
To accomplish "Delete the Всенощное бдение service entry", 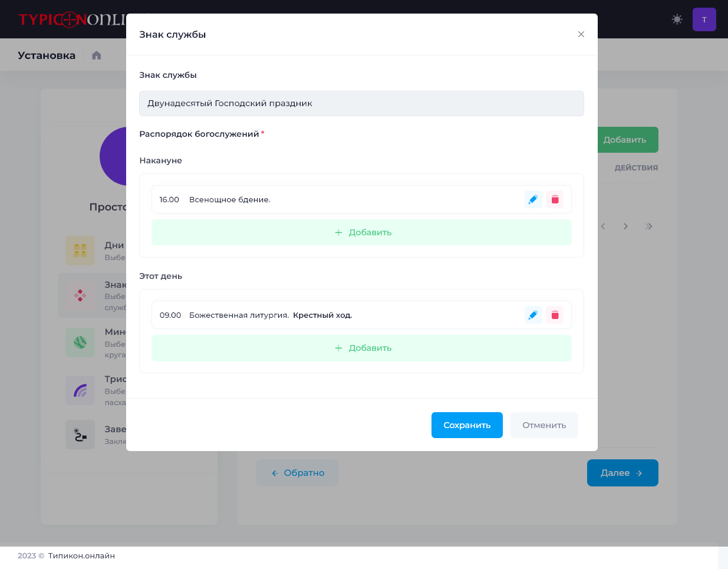I will 555,199.
